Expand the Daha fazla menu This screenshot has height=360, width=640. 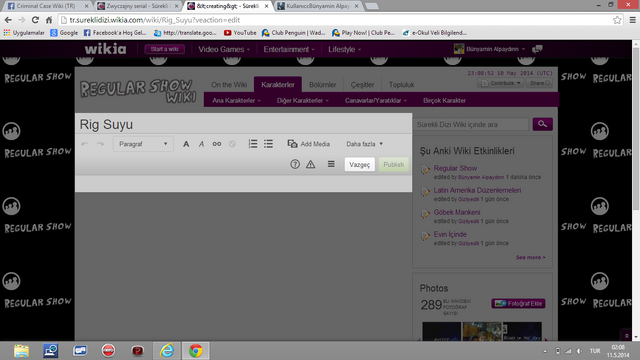(x=364, y=144)
